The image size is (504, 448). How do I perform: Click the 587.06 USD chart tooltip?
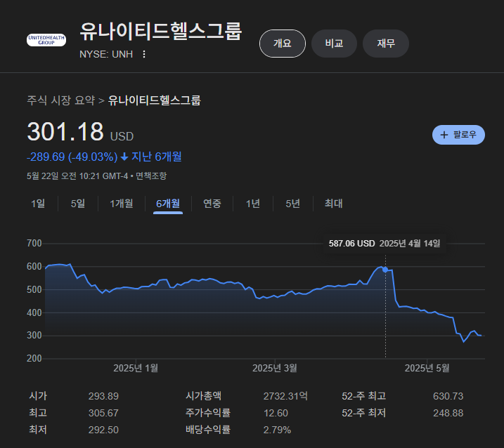tap(385, 244)
